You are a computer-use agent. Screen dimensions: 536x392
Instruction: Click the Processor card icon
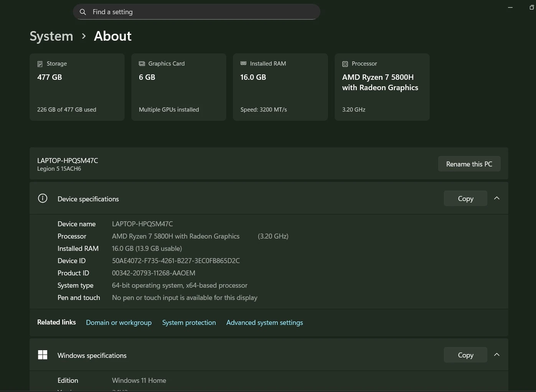coord(345,64)
